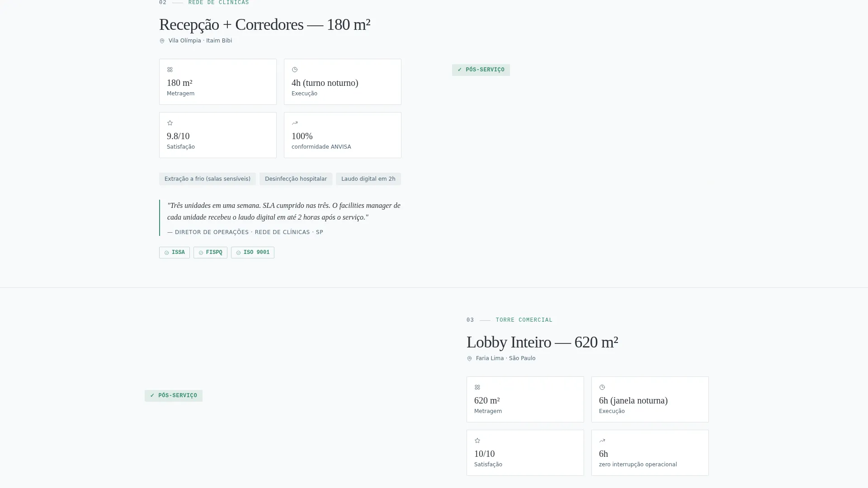The image size is (868, 488).
Task: Open the Recepção + Corredores heading
Action: [x=265, y=25]
